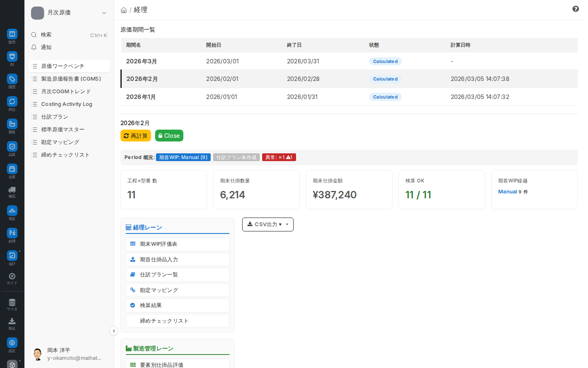Expand the submenu arrow beside cube icon
The image size is (588, 368).
20,361
